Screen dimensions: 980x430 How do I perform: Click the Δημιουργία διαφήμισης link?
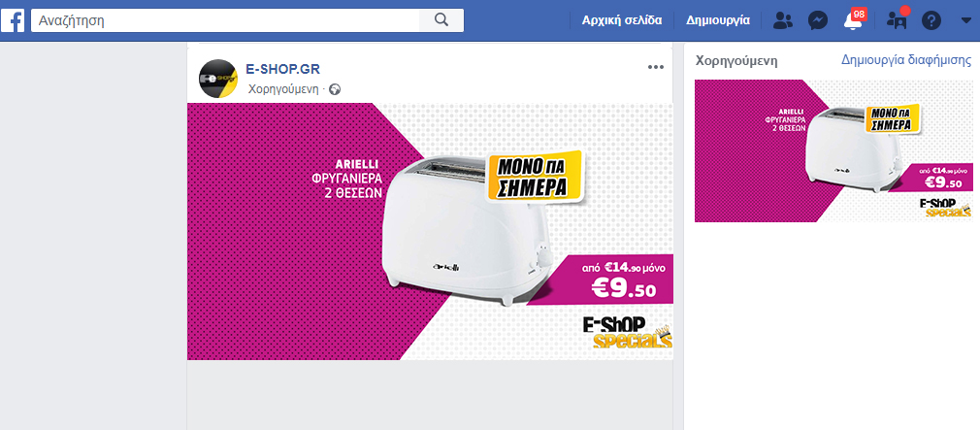pos(906,60)
